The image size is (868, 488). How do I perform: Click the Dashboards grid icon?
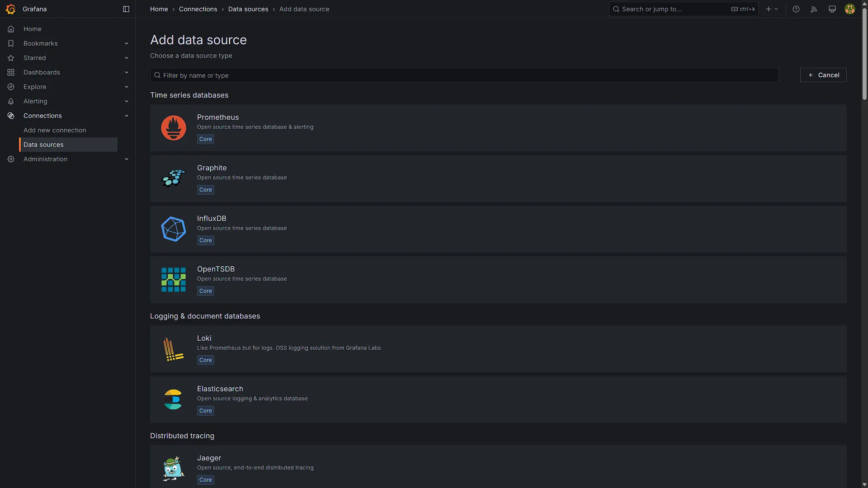(x=11, y=72)
